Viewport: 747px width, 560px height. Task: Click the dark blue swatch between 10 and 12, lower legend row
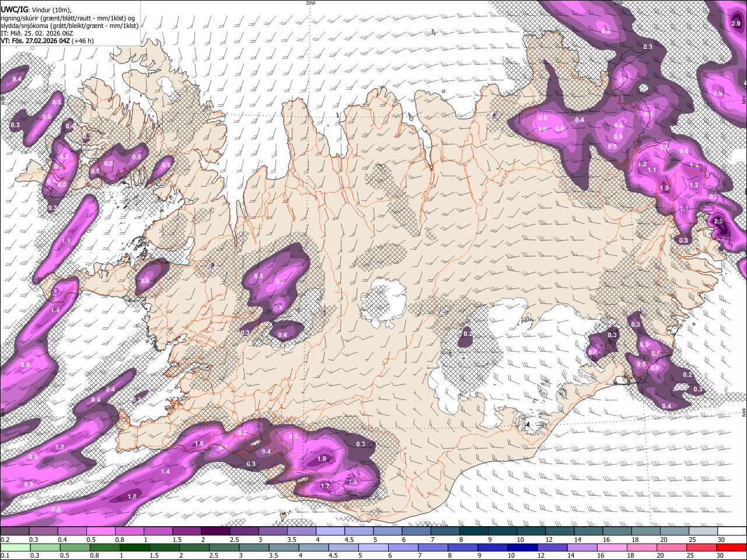tap(522, 547)
